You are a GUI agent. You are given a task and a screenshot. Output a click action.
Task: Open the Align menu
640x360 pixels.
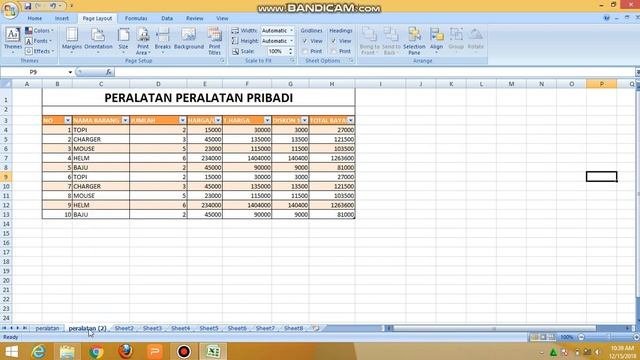coord(436,41)
